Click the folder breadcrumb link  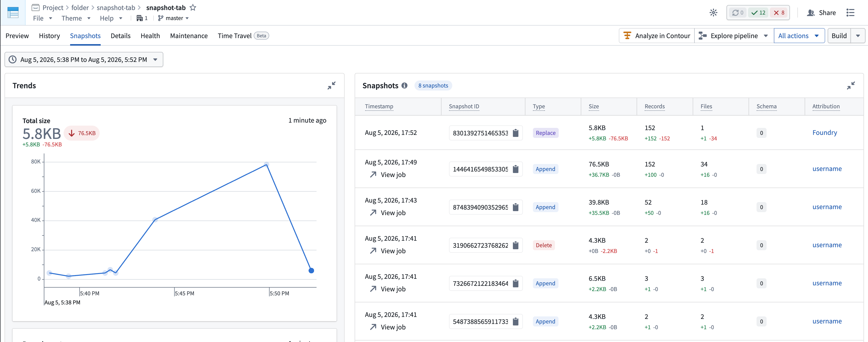(x=80, y=8)
